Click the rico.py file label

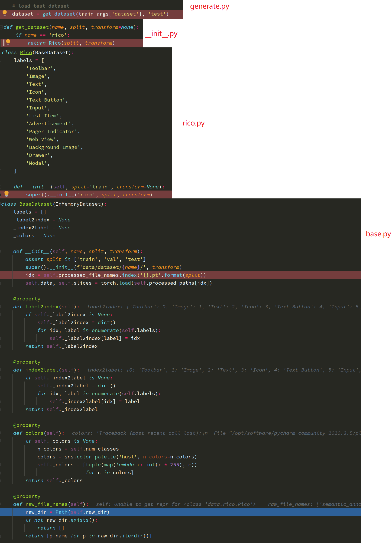pos(193,123)
